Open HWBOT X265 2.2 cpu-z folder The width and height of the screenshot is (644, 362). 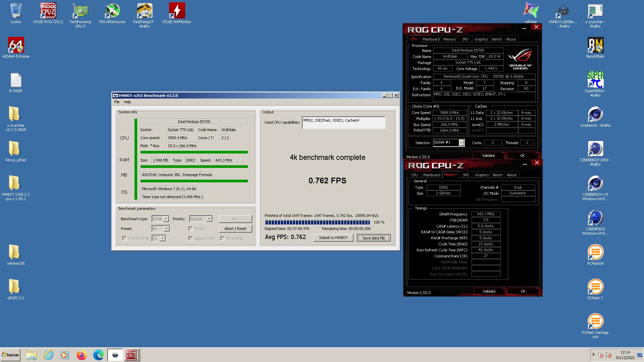tap(16, 188)
